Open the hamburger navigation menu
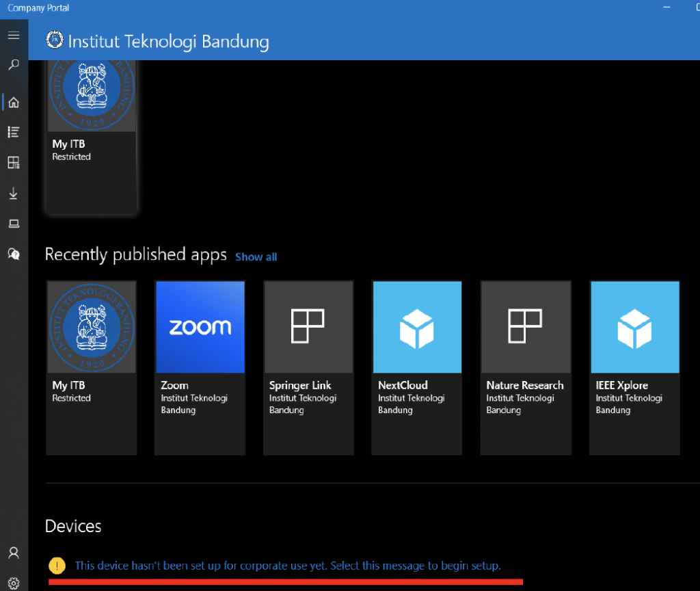The width and height of the screenshot is (700, 591). click(x=14, y=36)
